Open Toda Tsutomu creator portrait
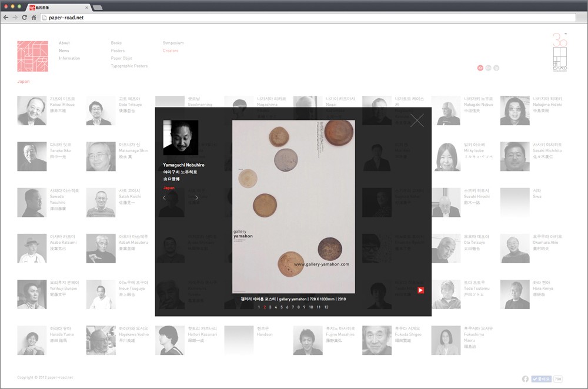 [446, 294]
